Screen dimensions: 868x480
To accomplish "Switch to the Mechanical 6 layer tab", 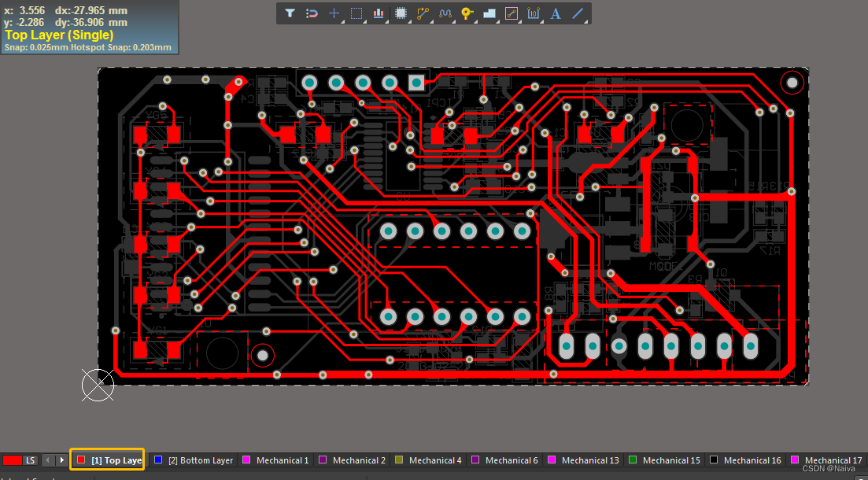I will (x=505, y=460).
